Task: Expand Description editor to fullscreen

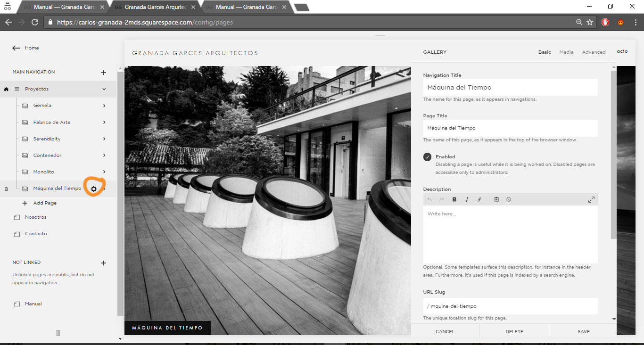Action: [x=591, y=200]
